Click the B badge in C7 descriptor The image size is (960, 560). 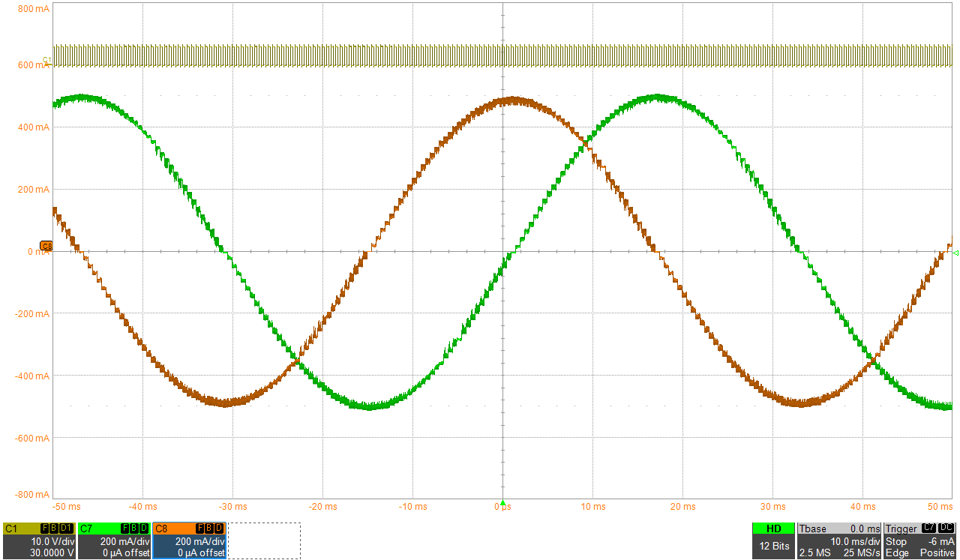(133, 529)
